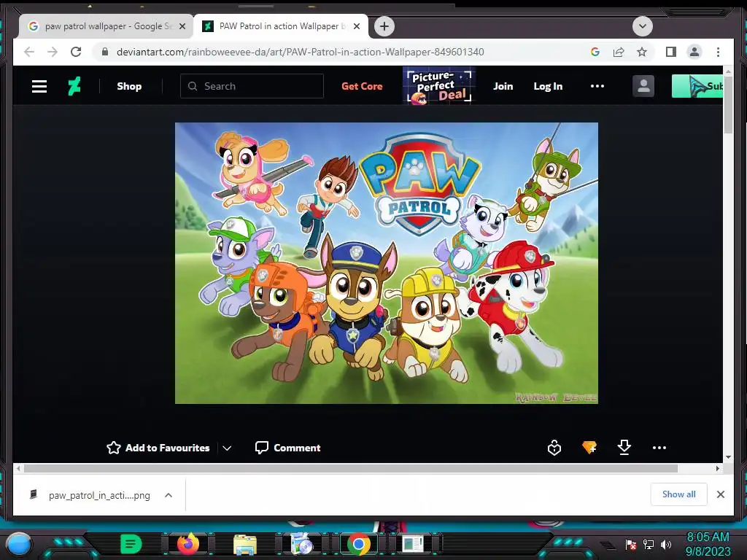Close the downloads bar
Viewport: 747px width, 560px height.
[x=720, y=494]
